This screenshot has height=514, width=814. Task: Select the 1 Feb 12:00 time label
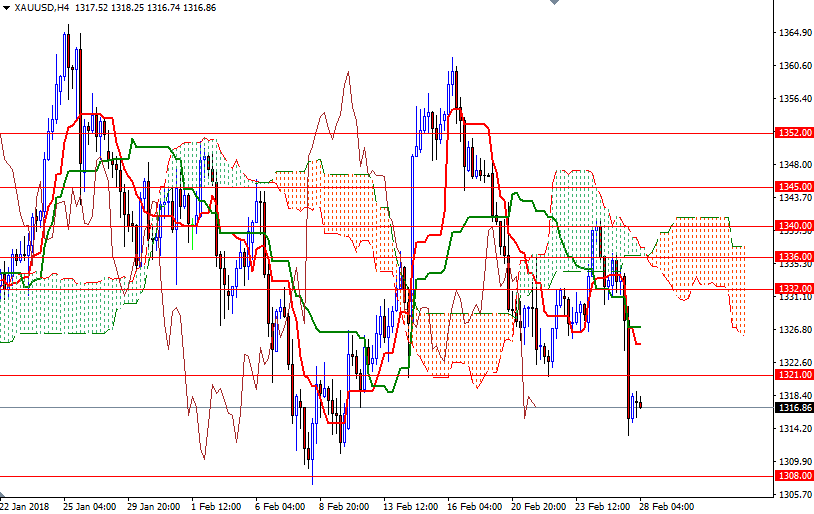tap(216, 506)
